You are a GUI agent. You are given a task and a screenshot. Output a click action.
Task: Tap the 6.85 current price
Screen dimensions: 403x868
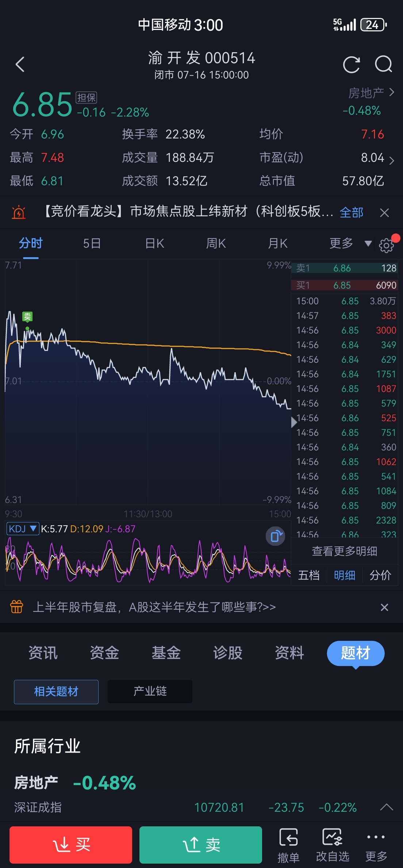click(42, 104)
